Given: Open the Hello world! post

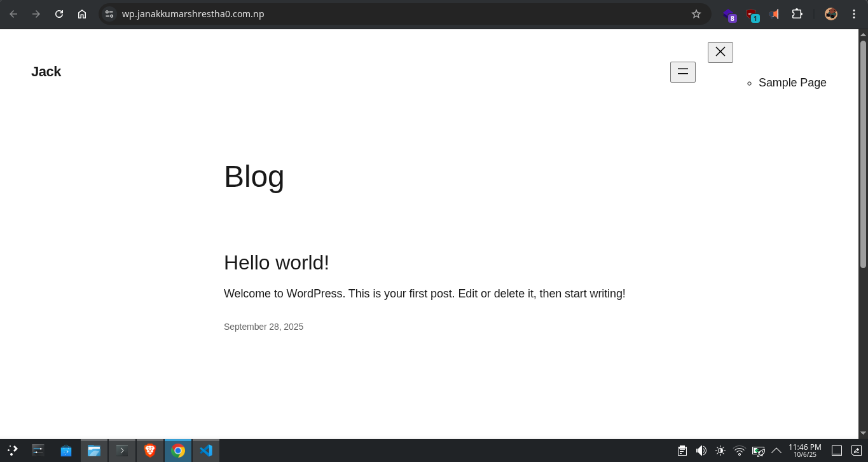Looking at the screenshot, I should 276,262.
